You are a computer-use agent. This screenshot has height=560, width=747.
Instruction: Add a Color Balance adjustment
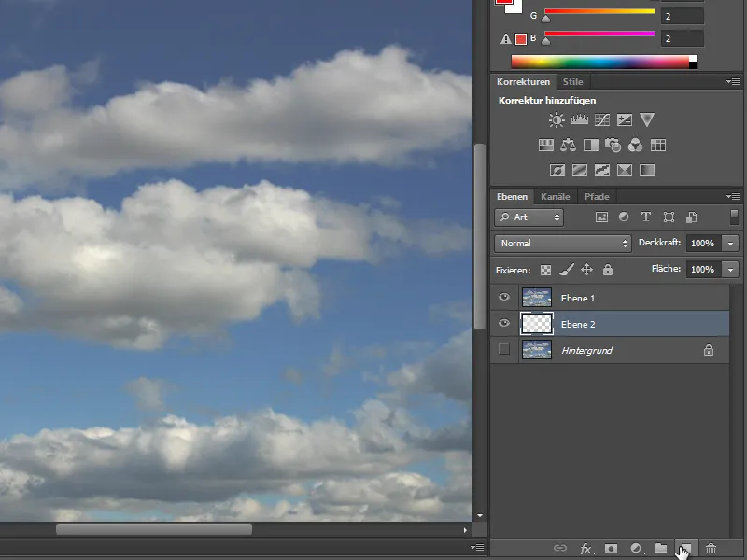coord(568,145)
